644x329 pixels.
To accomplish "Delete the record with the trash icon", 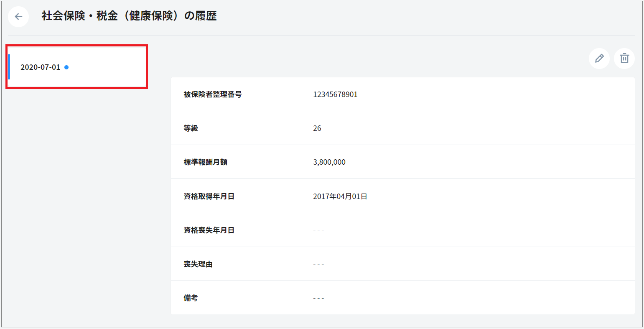I will (x=624, y=59).
